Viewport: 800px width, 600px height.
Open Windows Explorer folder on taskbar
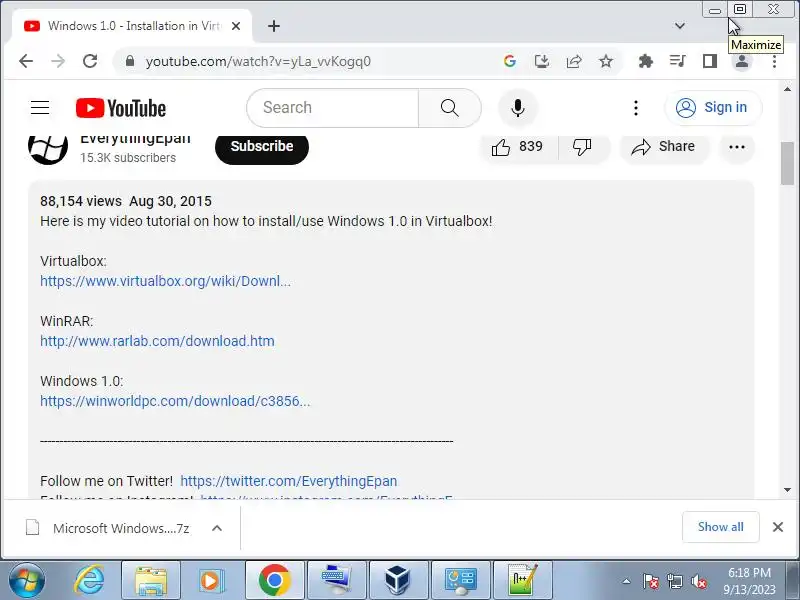click(151, 580)
